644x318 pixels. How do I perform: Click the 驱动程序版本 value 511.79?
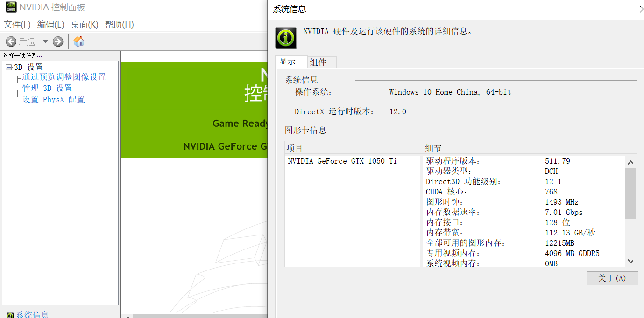[558, 161]
